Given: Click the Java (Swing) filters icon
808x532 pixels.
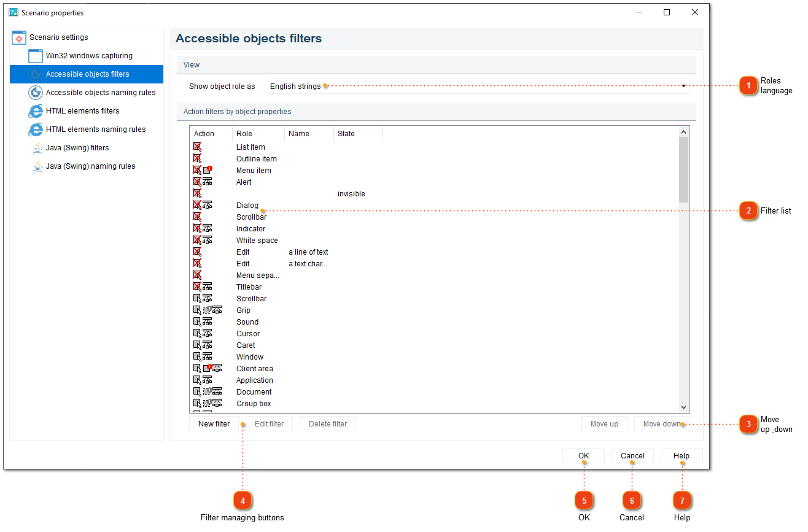Looking at the screenshot, I should click(x=37, y=148).
